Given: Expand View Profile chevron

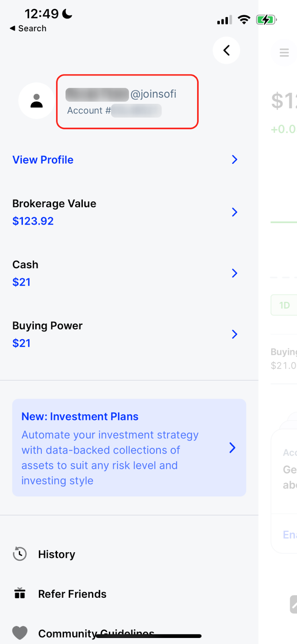Looking at the screenshot, I should tap(235, 159).
